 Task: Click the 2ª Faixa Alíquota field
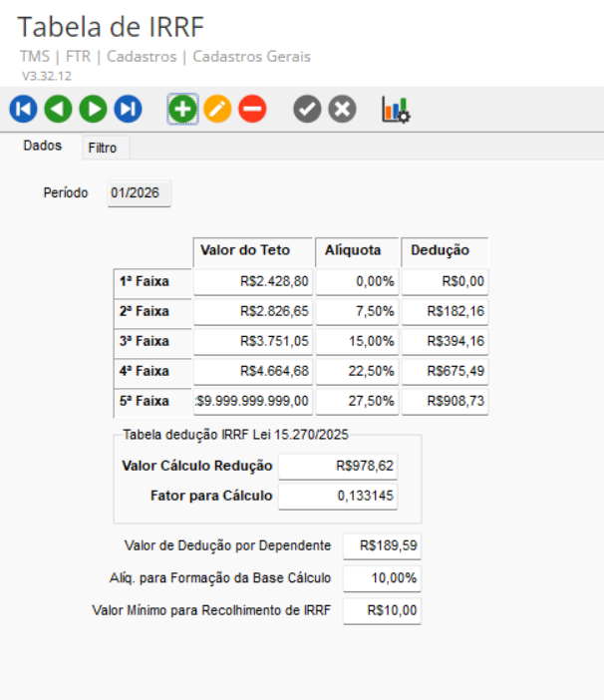357,312
